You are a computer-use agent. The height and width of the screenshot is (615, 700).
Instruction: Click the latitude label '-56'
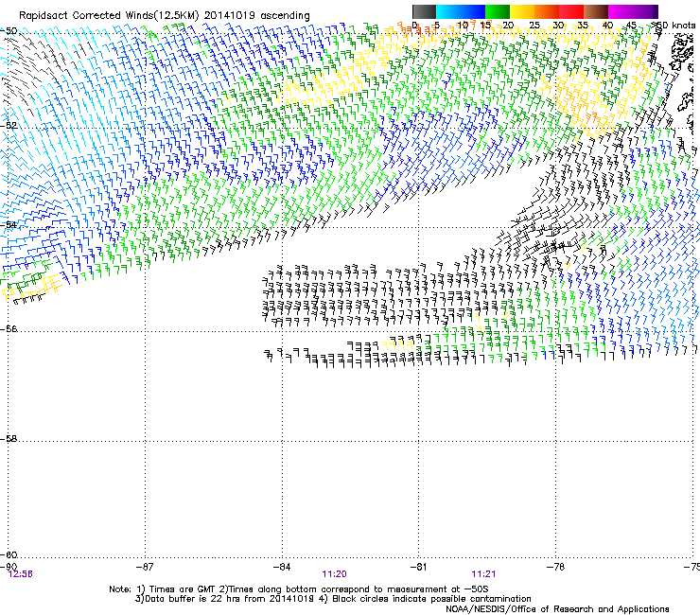[x=9, y=328]
